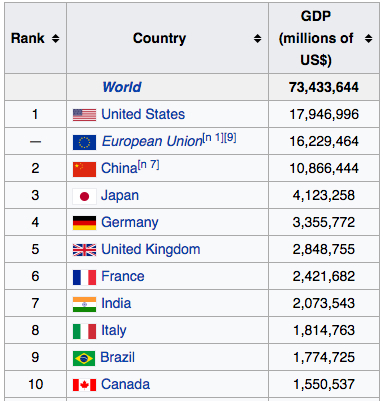The width and height of the screenshot is (383, 401).
Task: Select the value 16,229,464
Action: pyautogui.click(x=324, y=142)
